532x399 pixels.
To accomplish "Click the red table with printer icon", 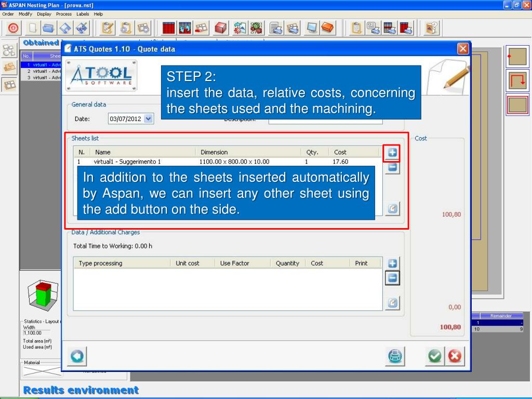I will (406, 28).
